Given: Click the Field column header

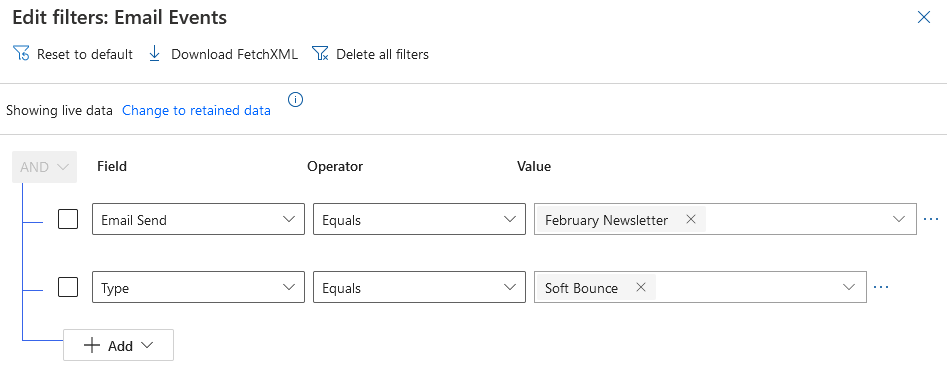Looking at the screenshot, I should pyautogui.click(x=112, y=167).
